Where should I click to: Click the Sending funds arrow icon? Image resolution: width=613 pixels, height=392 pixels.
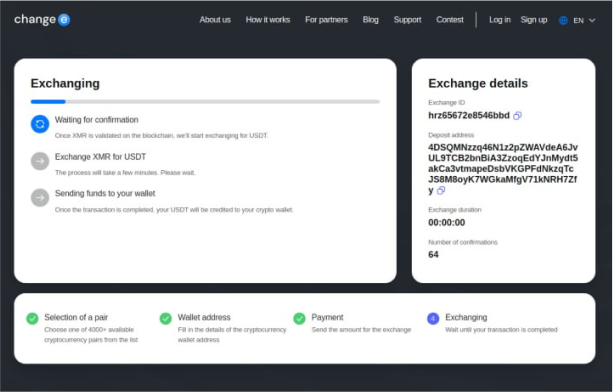click(40, 197)
